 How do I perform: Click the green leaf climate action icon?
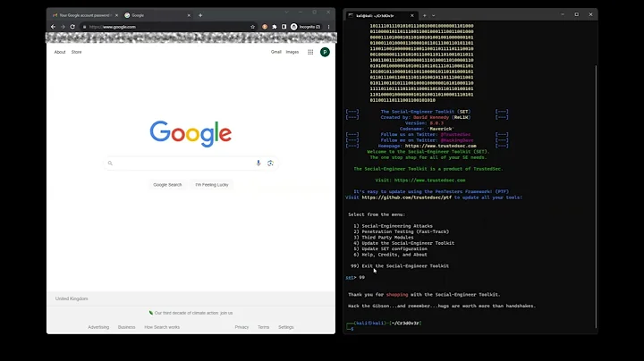coord(151,313)
